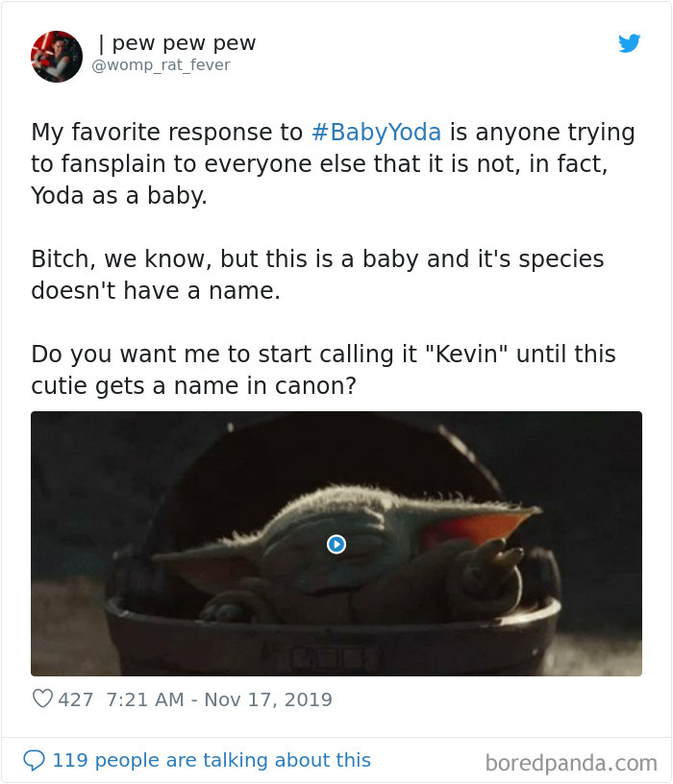The width and height of the screenshot is (673, 784).
Task: Click the reply speech bubble icon
Action: point(37,760)
